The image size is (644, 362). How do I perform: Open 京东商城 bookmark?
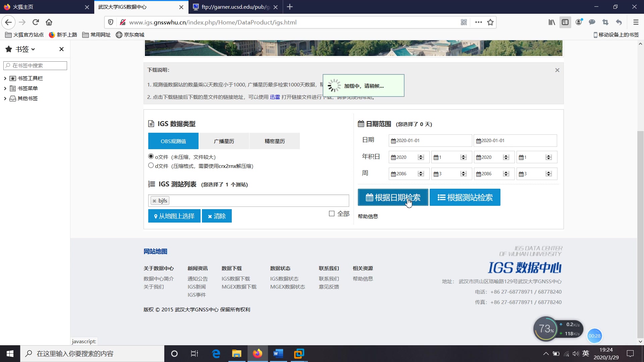tap(130, 35)
